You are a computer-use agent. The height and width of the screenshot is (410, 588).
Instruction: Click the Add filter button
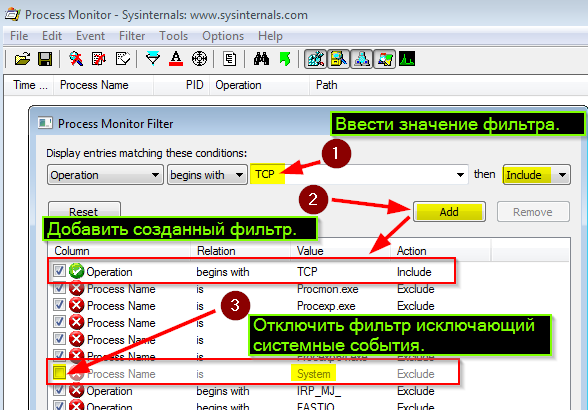point(449,212)
